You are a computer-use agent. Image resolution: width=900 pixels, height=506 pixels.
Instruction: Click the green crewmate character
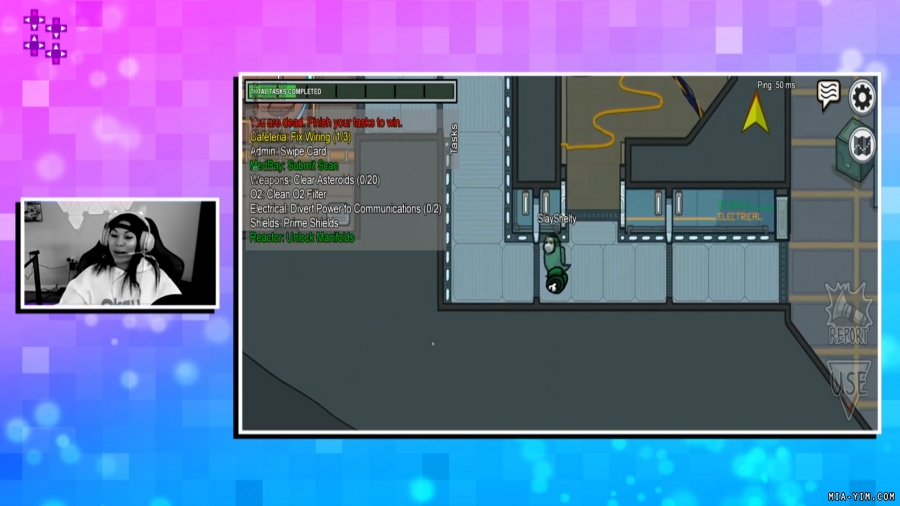point(554,264)
